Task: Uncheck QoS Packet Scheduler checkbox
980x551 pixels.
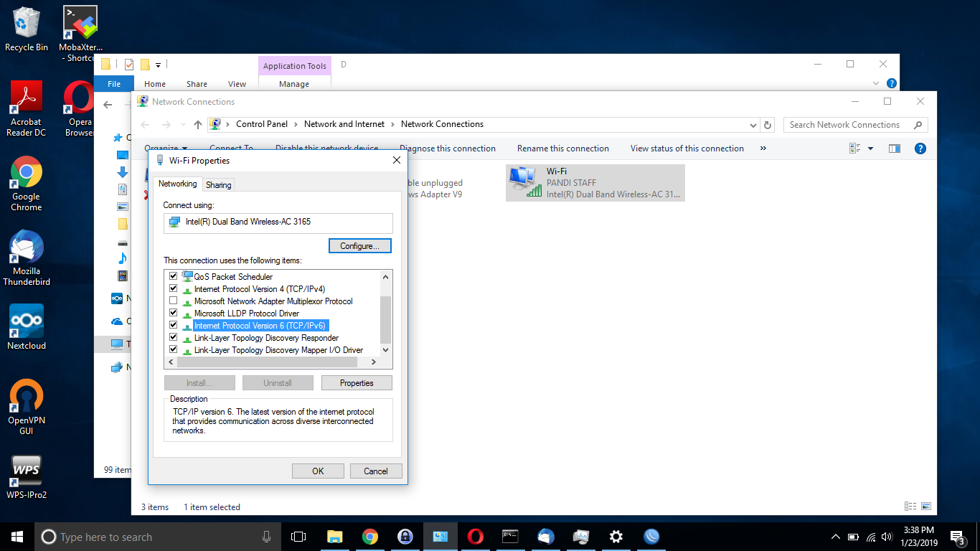Action: pyautogui.click(x=173, y=276)
